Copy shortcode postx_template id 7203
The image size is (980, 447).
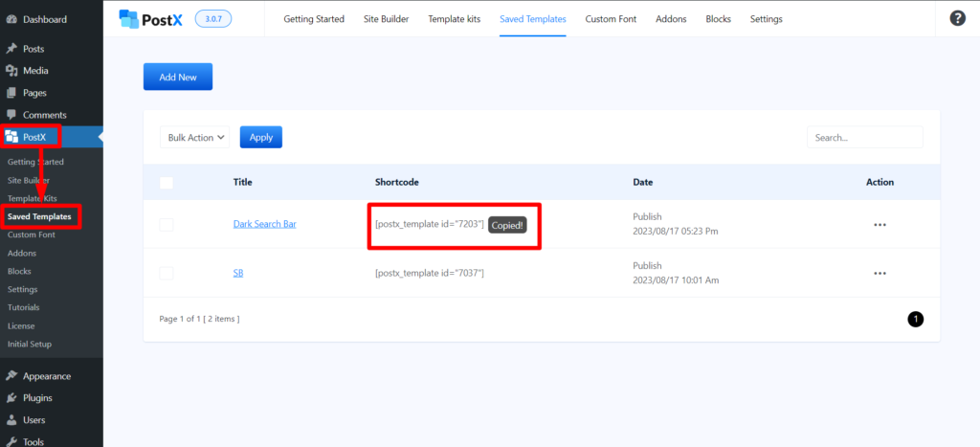click(430, 224)
